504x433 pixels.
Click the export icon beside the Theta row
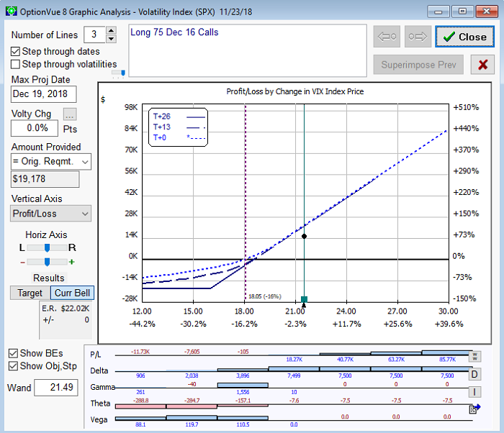(474, 408)
